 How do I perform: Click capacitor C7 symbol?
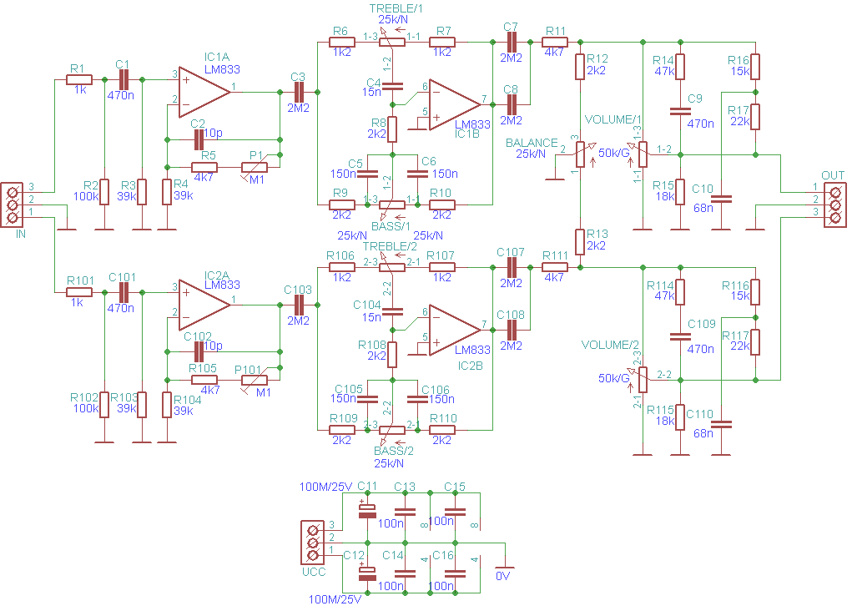(512, 42)
